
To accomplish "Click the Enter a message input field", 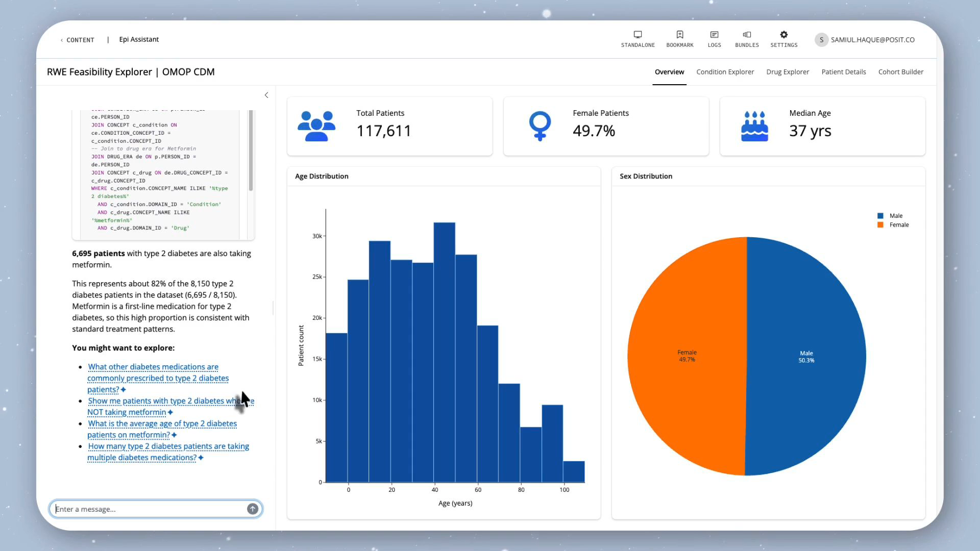I will (150, 509).
